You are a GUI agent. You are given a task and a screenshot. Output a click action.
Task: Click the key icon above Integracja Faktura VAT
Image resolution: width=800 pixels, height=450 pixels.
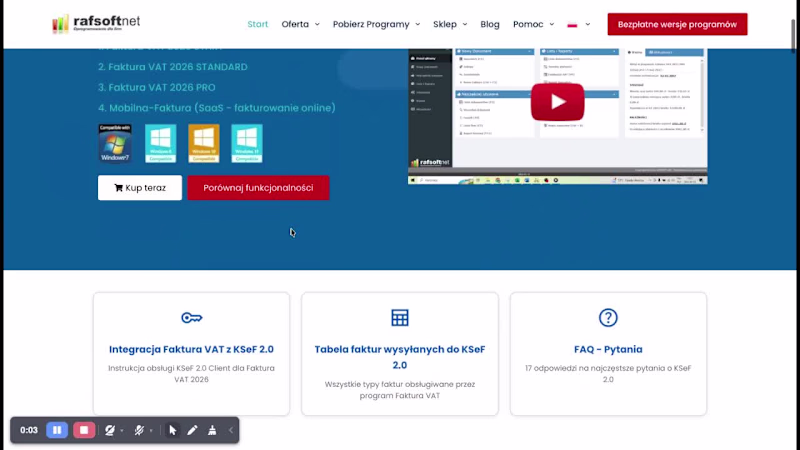pyautogui.click(x=191, y=318)
